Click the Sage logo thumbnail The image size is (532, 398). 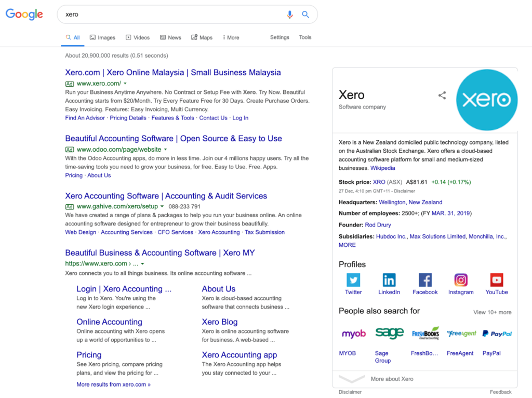[x=390, y=333]
